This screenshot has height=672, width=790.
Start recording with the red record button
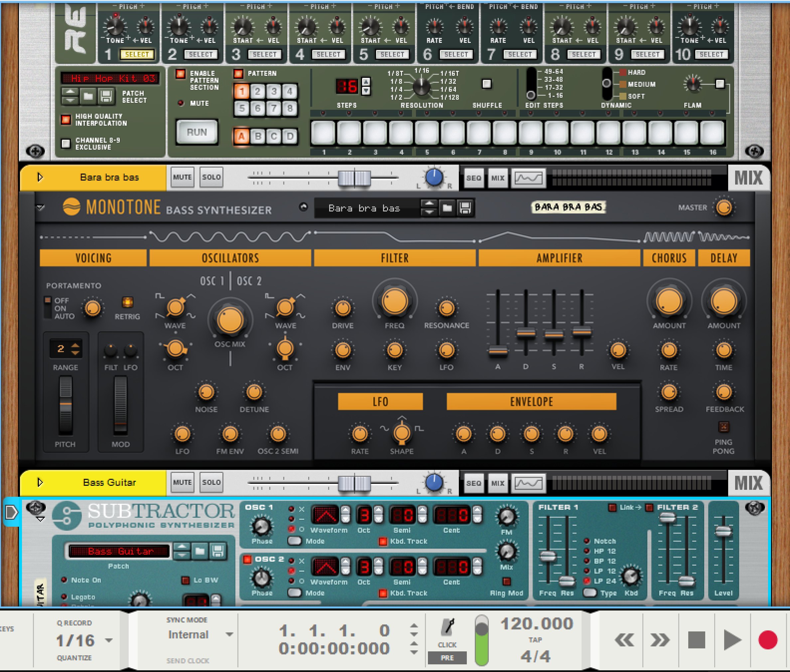pos(767,640)
